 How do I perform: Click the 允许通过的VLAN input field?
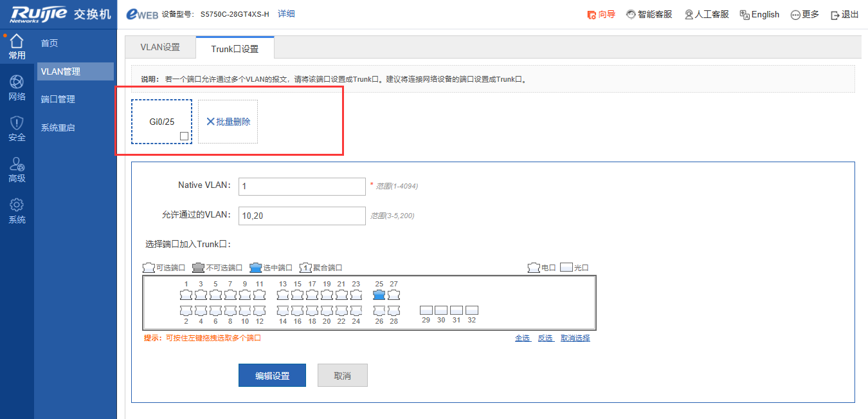click(x=302, y=216)
